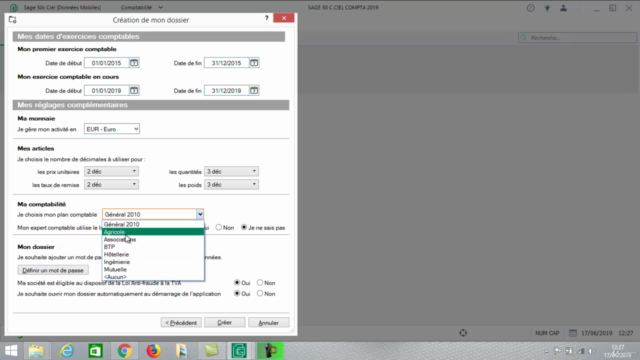Open calendar for current exercice start date 01/01/2019
This screenshot has height=360, width=640.
pos(134,91)
